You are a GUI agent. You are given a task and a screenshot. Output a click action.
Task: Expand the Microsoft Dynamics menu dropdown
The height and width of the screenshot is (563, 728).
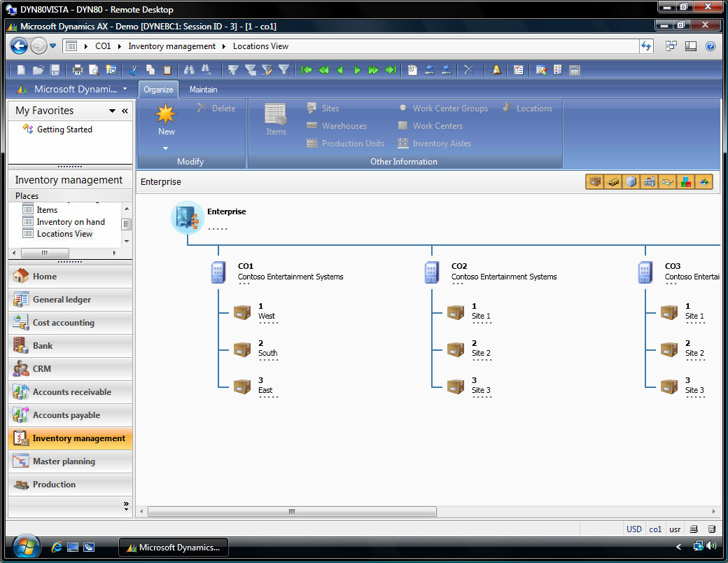click(125, 89)
